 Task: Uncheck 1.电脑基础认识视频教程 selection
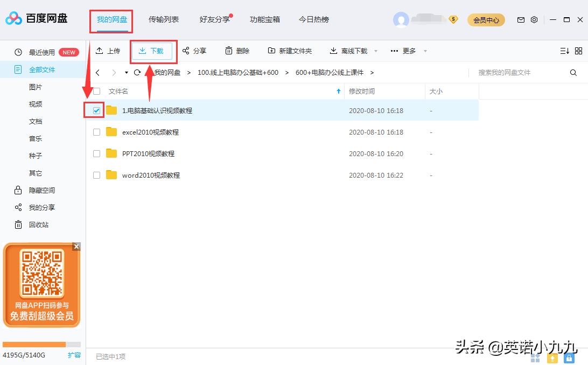[96, 110]
